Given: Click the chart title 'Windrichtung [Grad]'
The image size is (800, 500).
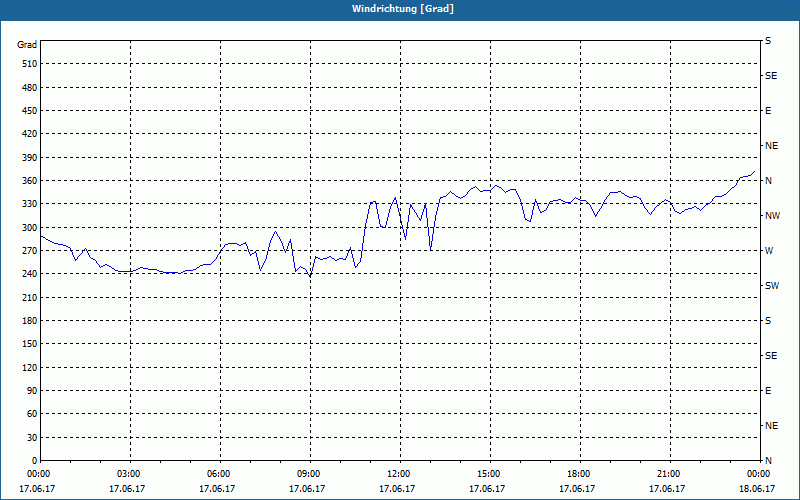Looking at the screenshot, I should (403, 9).
